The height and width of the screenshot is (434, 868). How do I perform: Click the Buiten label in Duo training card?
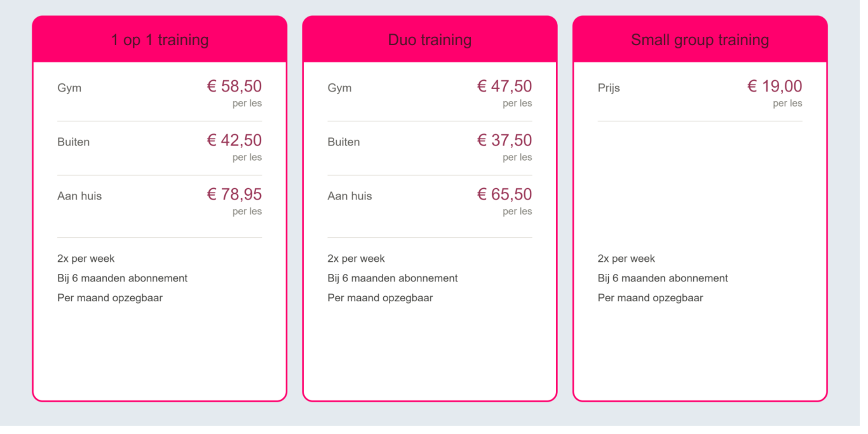pyautogui.click(x=344, y=142)
